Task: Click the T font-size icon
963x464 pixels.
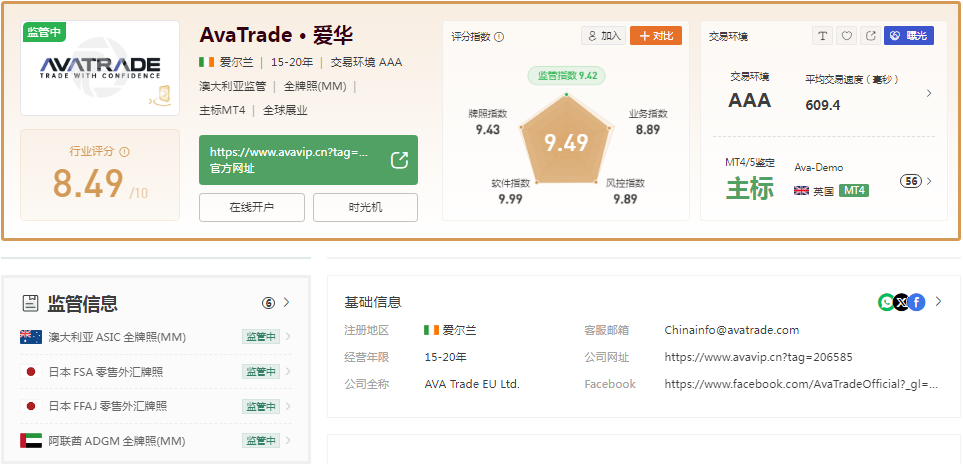Action: 822,36
